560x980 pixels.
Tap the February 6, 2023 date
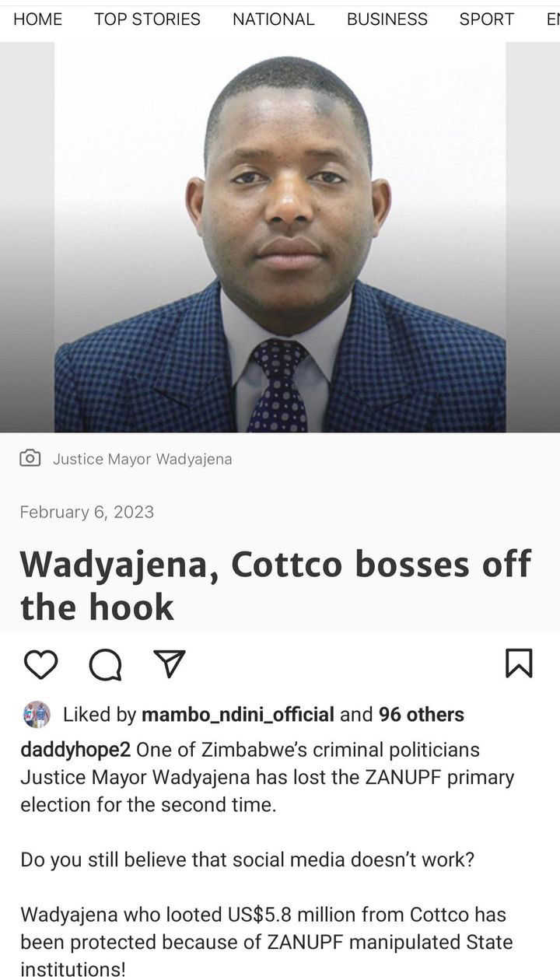[86, 512]
